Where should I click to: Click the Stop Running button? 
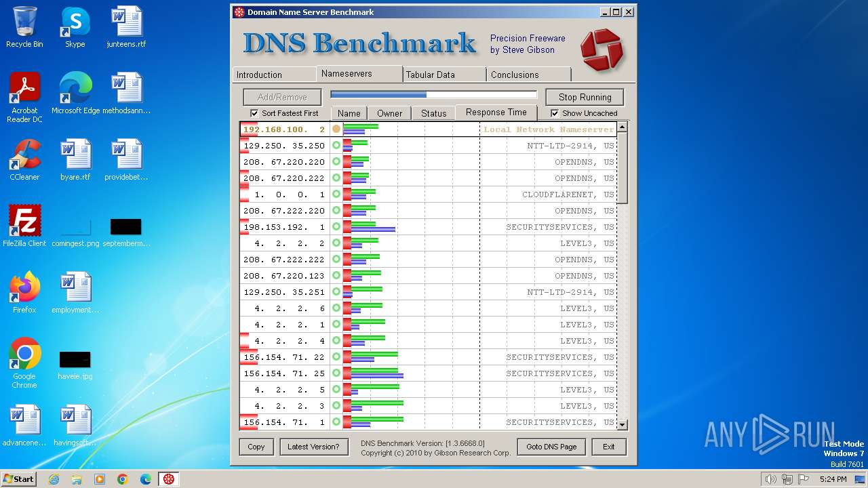click(x=585, y=97)
